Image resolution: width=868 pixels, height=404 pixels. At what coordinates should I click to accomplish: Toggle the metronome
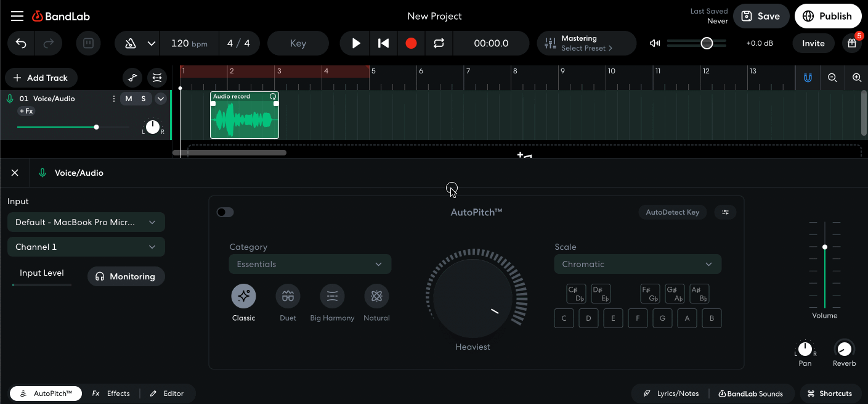tap(131, 43)
